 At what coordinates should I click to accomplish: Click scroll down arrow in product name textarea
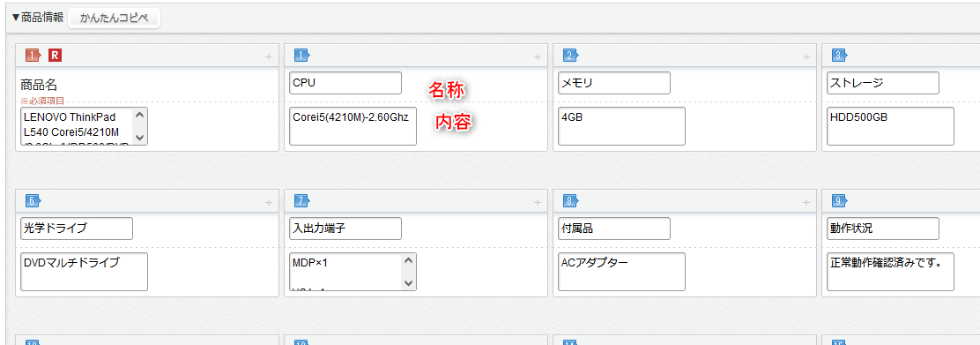140,137
